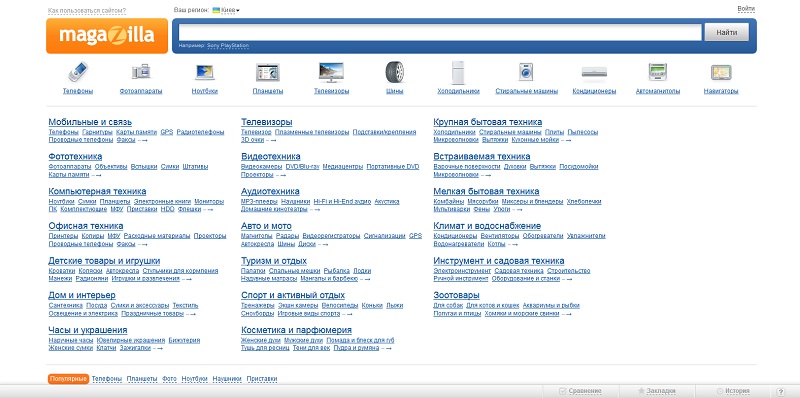Open the Ваш регион Киев dropdown
The height and width of the screenshot is (398, 800).
[x=226, y=10]
